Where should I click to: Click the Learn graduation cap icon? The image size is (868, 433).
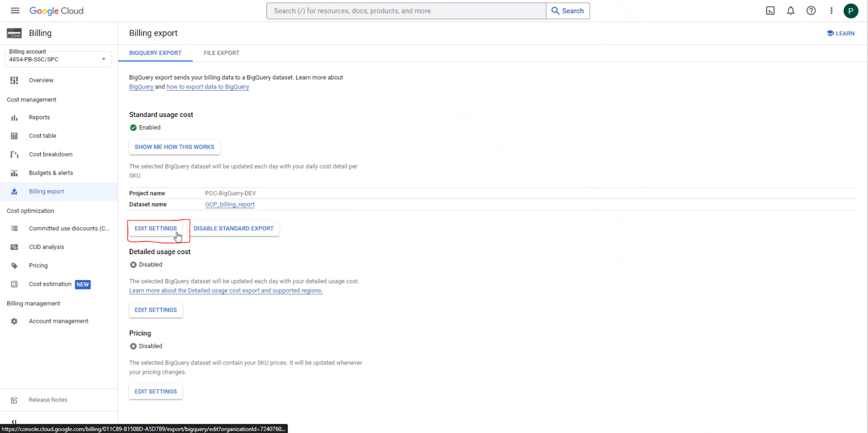click(x=830, y=33)
